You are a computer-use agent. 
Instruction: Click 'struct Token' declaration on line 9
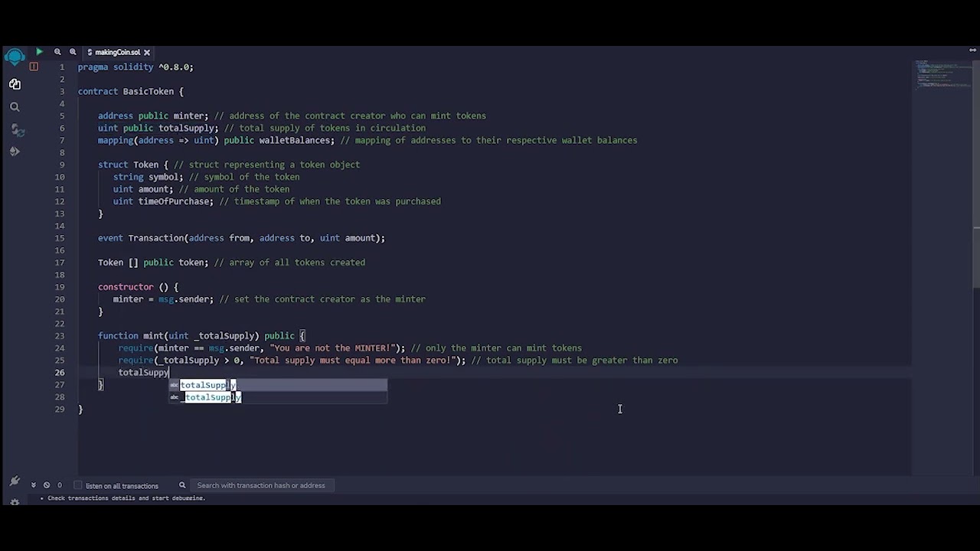[x=128, y=165]
